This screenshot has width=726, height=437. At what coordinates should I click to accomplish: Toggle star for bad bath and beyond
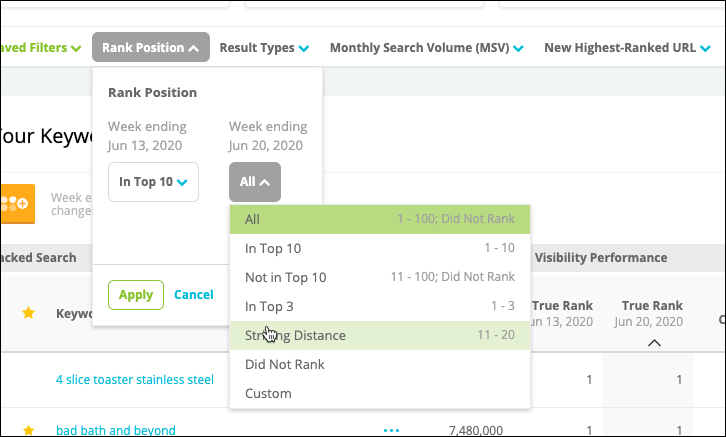click(x=28, y=431)
